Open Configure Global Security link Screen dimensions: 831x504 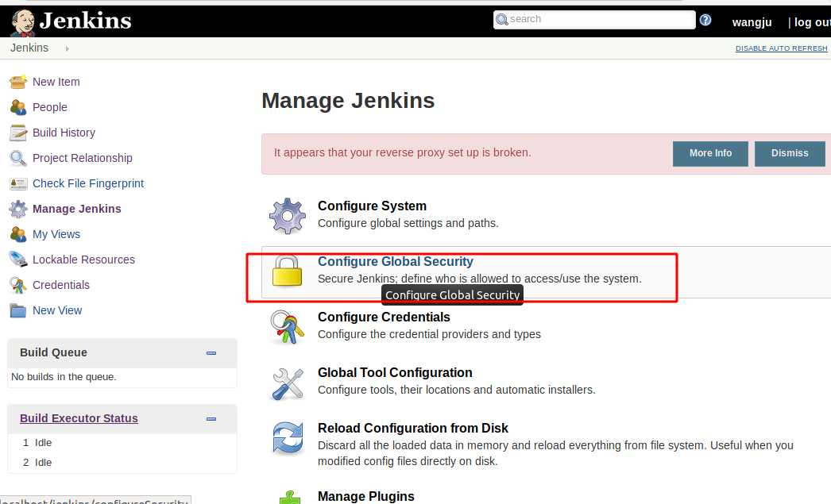pos(396,262)
